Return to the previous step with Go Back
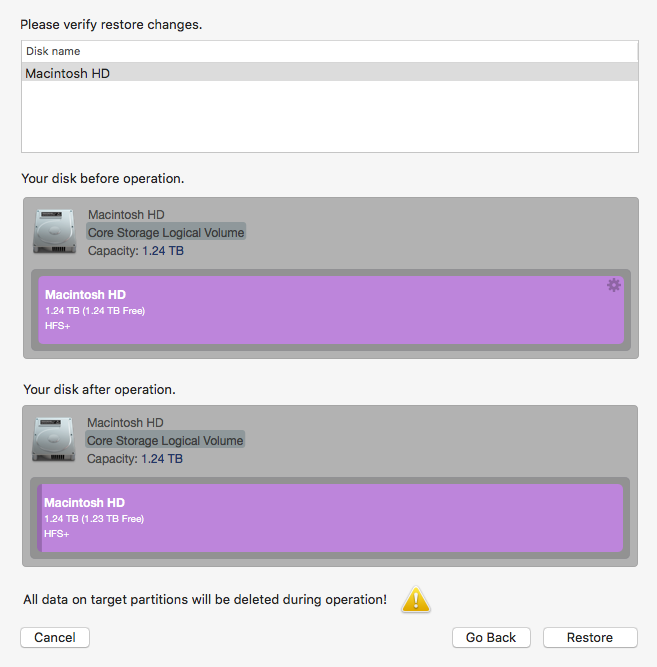The width and height of the screenshot is (657, 667). coord(491,637)
